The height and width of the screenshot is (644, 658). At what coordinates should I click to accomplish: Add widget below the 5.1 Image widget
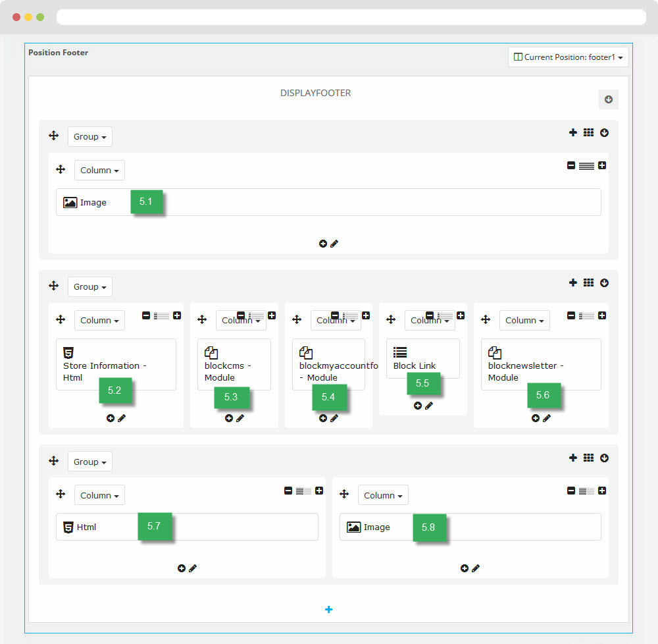coord(322,244)
